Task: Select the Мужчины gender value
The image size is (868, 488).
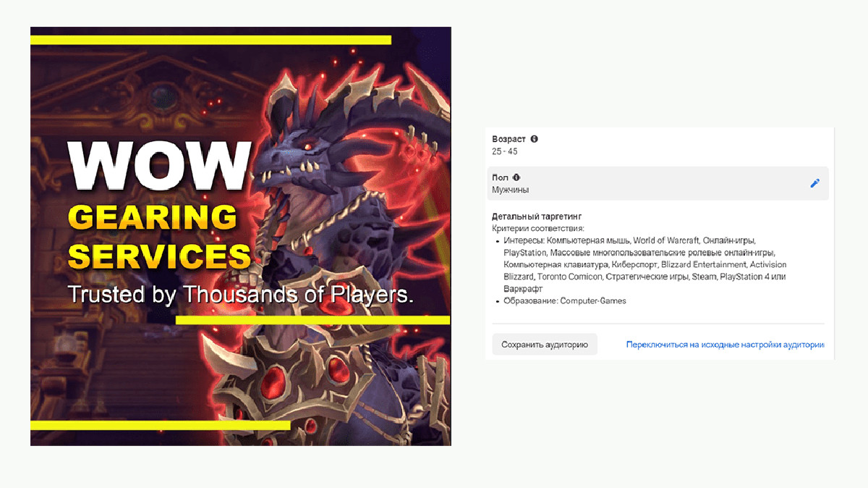Action: click(510, 190)
